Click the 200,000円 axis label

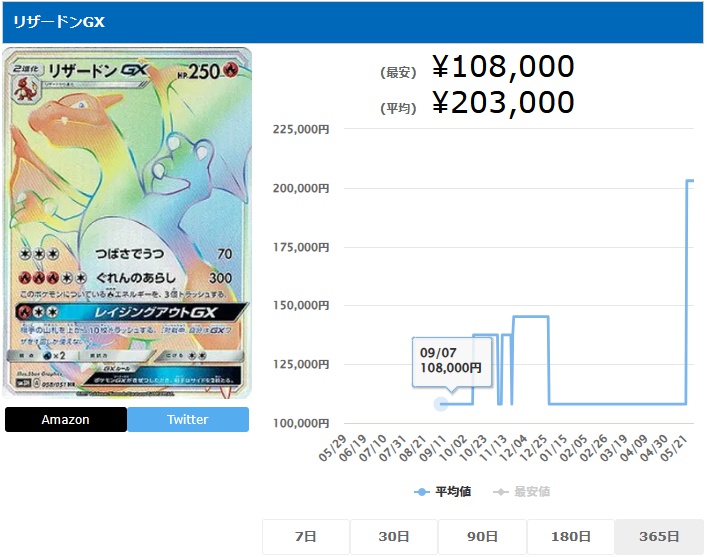pos(301,188)
